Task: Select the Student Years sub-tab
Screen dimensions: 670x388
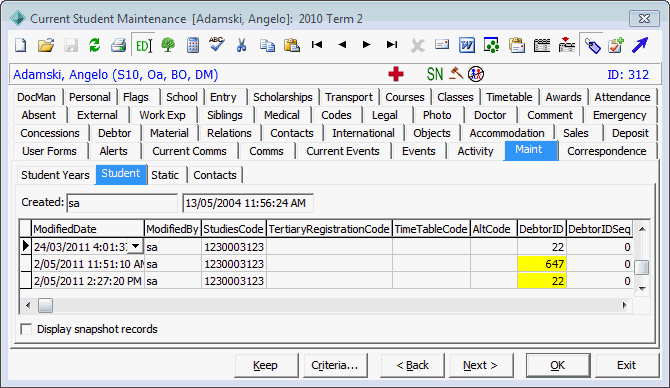Action: 56,175
